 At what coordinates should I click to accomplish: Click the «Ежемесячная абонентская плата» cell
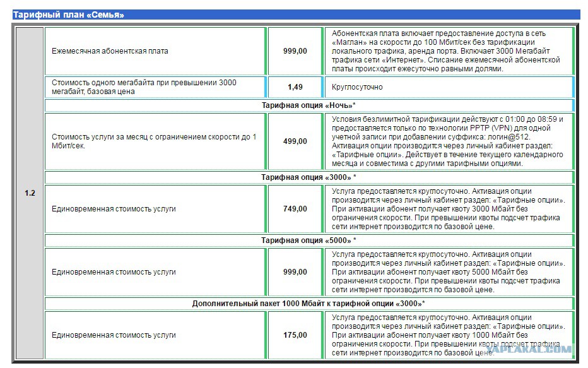point(155,51)
